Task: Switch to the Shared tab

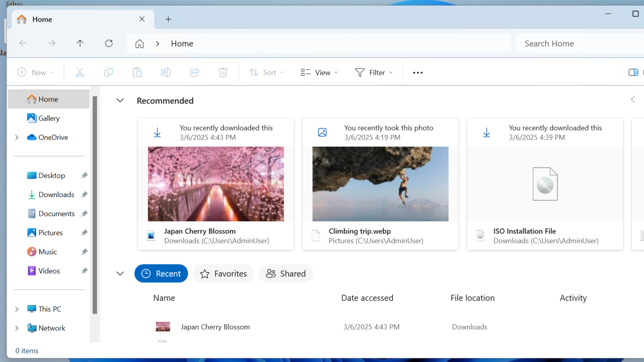Action: coord(286,274)
